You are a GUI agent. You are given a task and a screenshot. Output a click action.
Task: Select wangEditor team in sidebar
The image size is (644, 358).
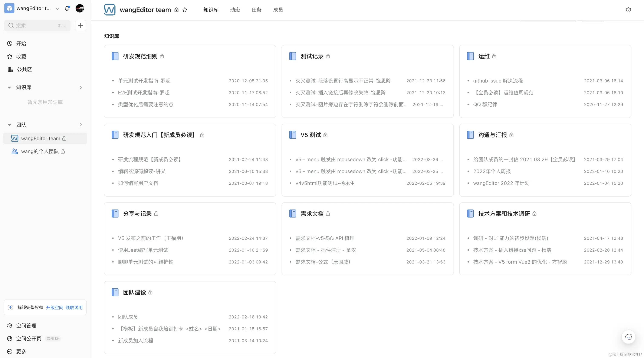45,138
